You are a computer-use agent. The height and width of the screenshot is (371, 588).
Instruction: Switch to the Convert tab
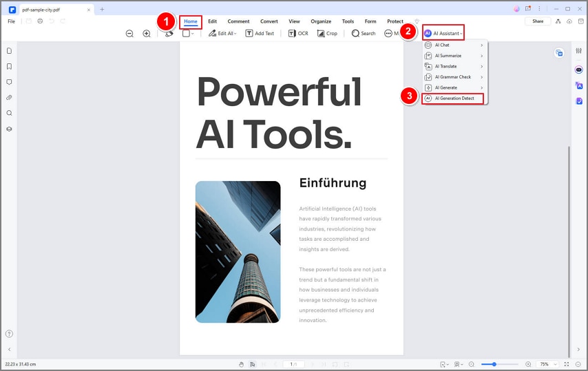tap(269, 21)
